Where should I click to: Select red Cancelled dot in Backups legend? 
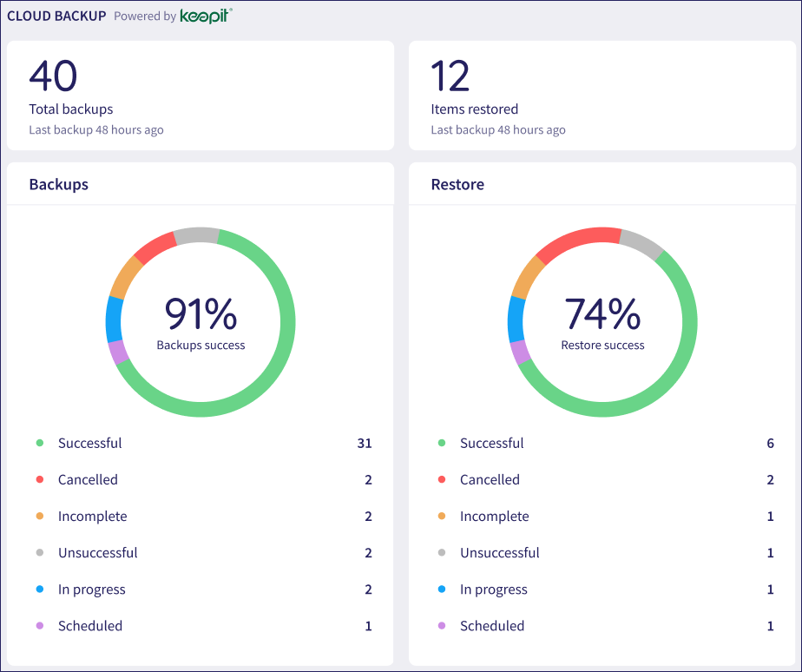(x=40, y=479)
